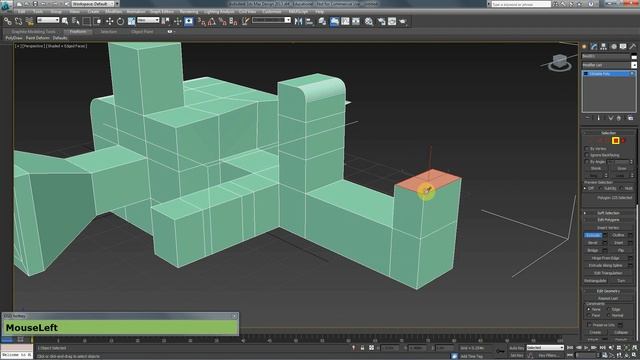This screenshot has height=360, width=640.
Task: Enable the By Angle checkbox
Action: 587,162
